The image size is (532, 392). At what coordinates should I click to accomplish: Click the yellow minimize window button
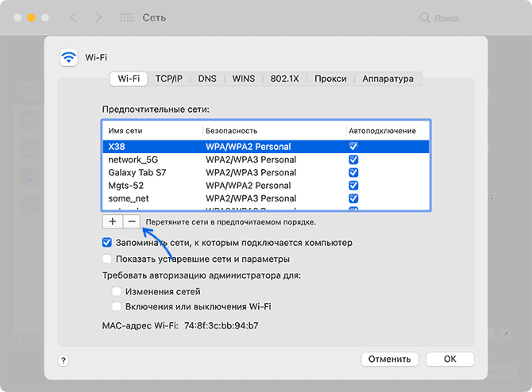tap(31, 17)
